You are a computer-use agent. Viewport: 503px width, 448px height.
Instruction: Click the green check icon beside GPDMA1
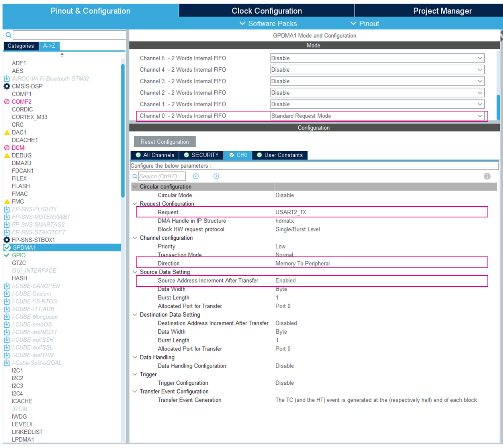pos(7,247)
